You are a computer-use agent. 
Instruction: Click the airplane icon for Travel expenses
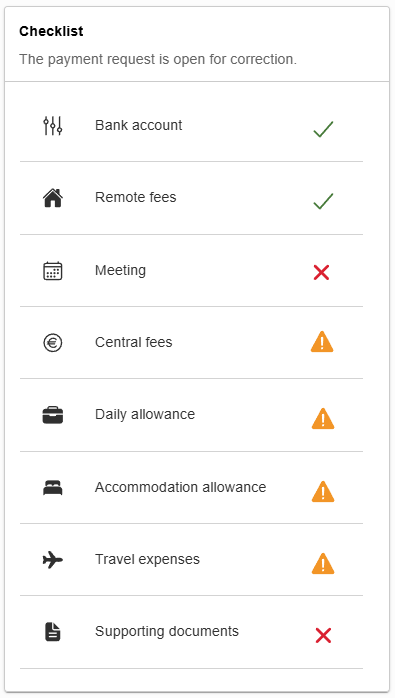[53, 560]
